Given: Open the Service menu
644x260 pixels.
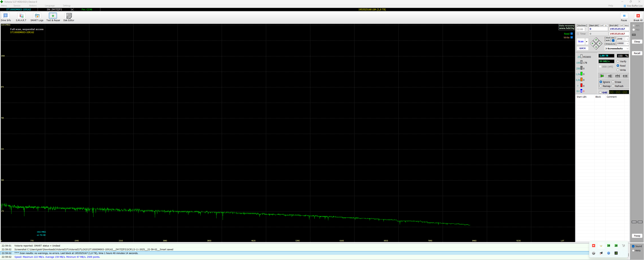Looking at the screenshot, I should click(x=17, y=5).
